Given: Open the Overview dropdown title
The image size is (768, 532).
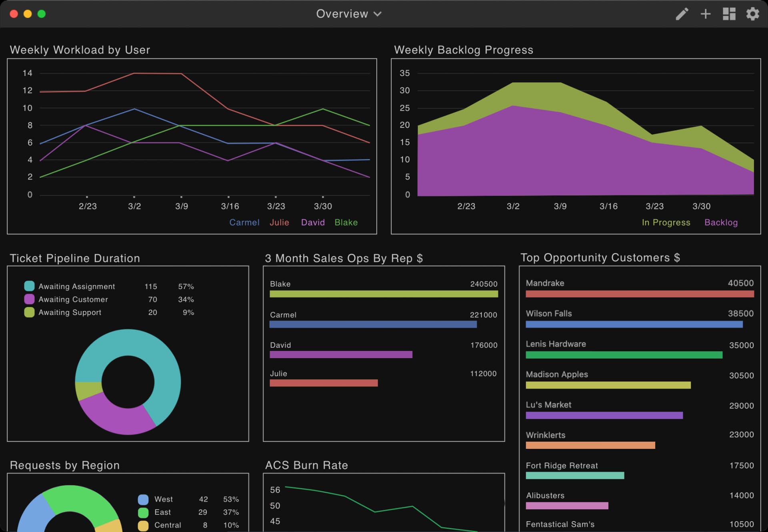Looking at the screenshot, I should click(349, 14).
